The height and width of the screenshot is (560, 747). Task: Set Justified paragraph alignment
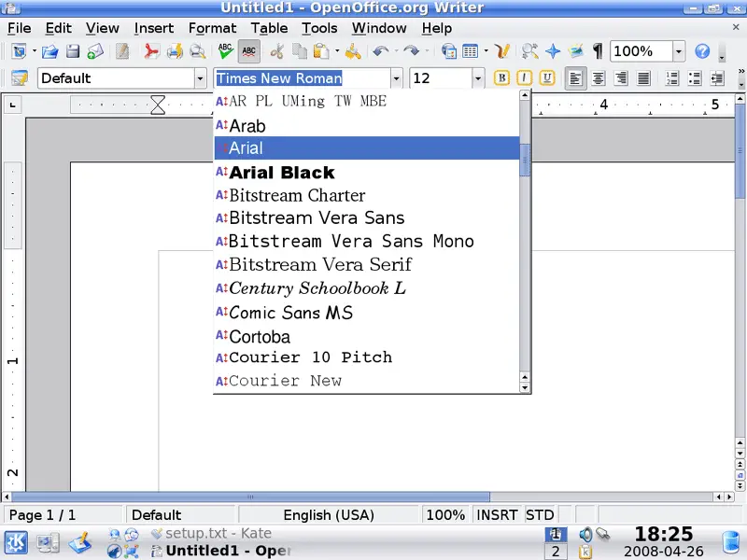[643, 78]
